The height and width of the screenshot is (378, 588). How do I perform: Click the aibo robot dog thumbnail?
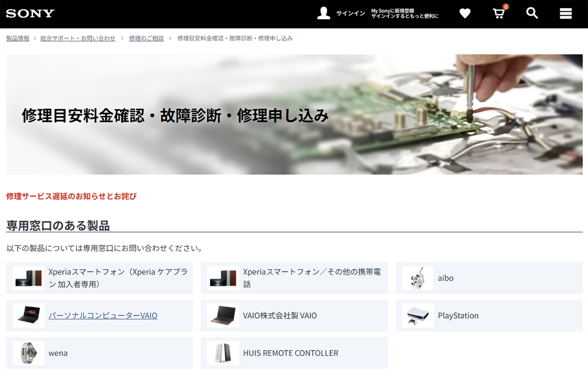coord(417,278)
